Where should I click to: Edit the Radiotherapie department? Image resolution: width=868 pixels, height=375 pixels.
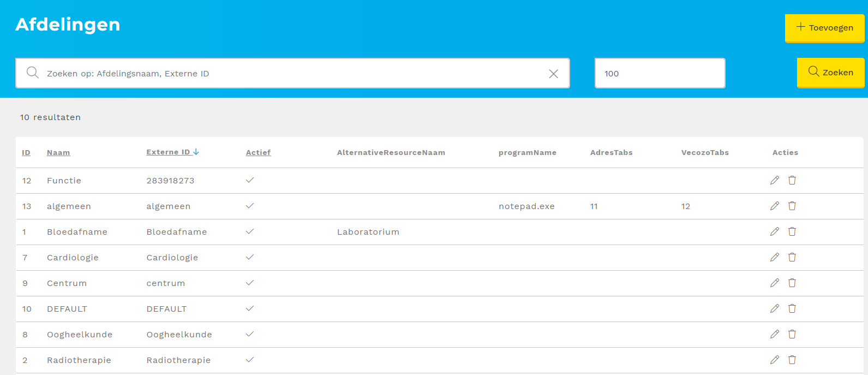[x=774, y=360]
